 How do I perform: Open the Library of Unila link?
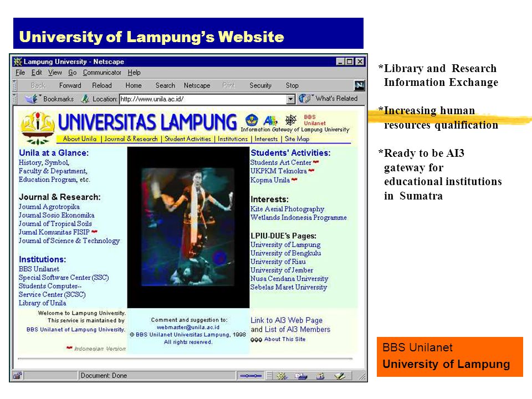[x=42, y=303]
